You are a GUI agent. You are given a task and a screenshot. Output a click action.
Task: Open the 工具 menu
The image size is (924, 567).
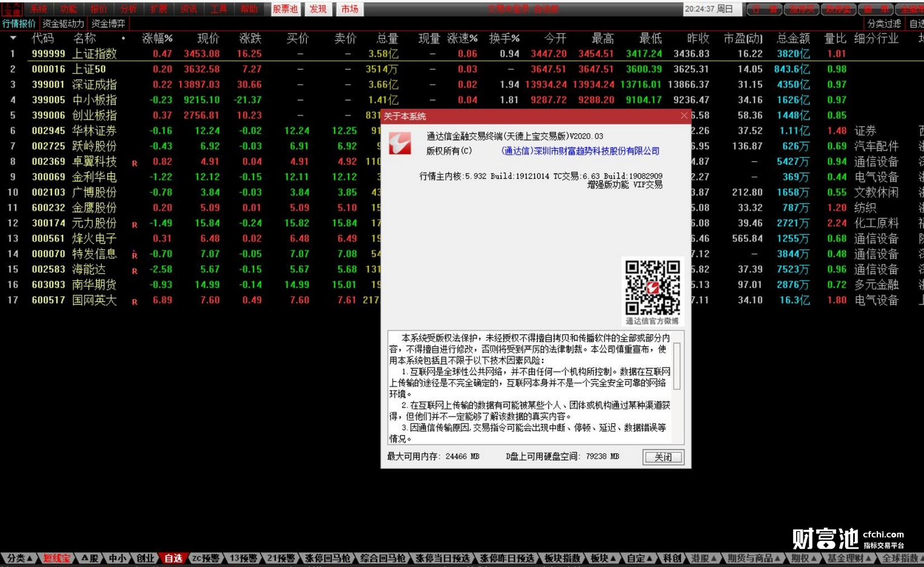click(219, 9)
